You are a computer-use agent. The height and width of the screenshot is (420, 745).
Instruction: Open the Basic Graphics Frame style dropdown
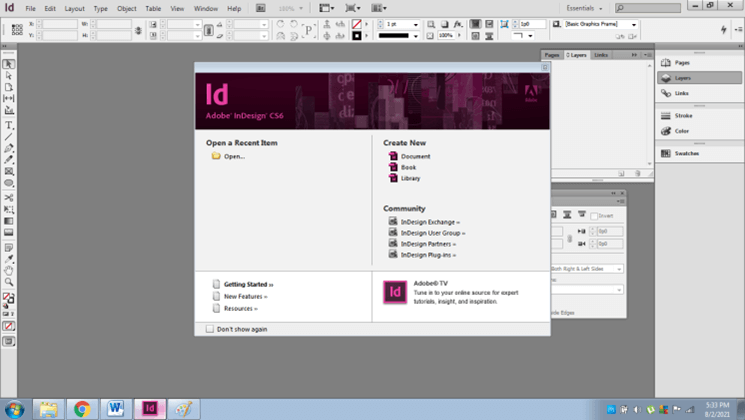(634, 24)
